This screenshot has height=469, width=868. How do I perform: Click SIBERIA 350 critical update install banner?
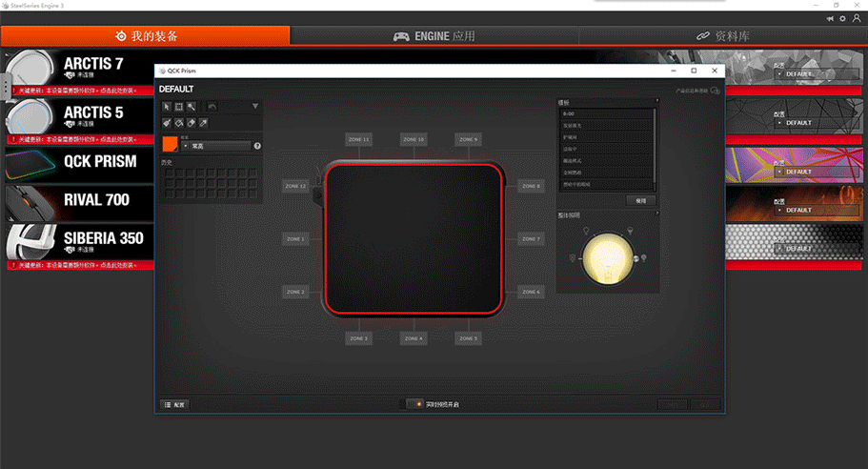(80, 265)
